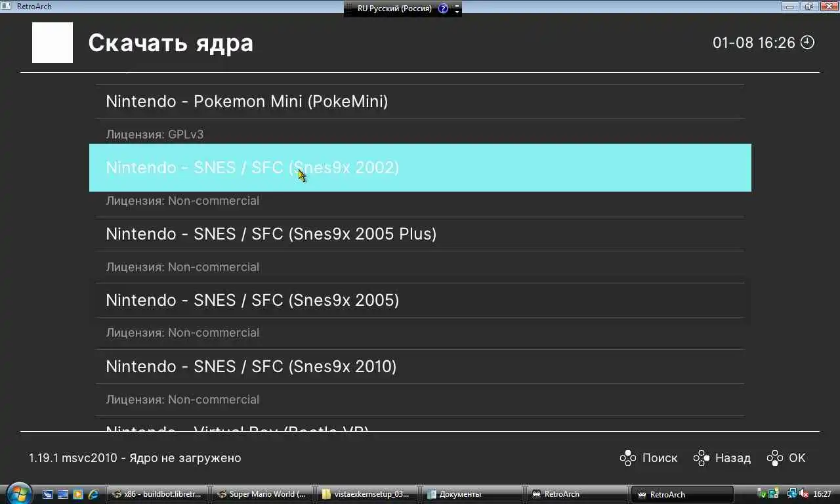Launch media player from quick launch
Viewport: 840px width, 504px height.
(78, 494)
